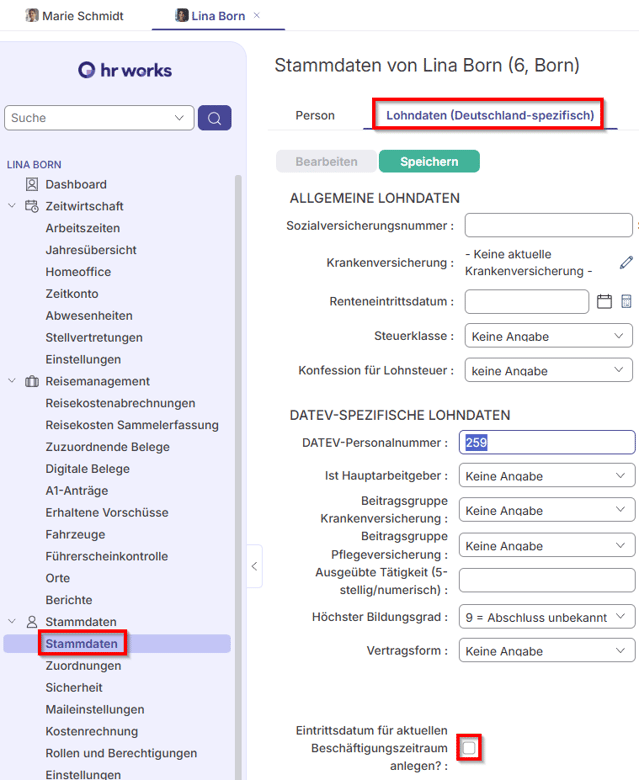This screenshot has width=639, height=780.
Task: Open Reisekostenabrechnungen in the sidebar
Action: [x=120, y=403]
